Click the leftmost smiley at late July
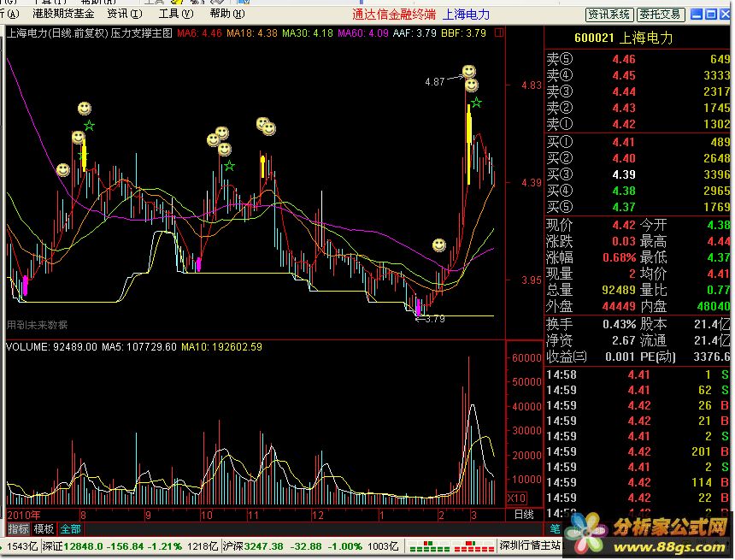 (62, 170)
